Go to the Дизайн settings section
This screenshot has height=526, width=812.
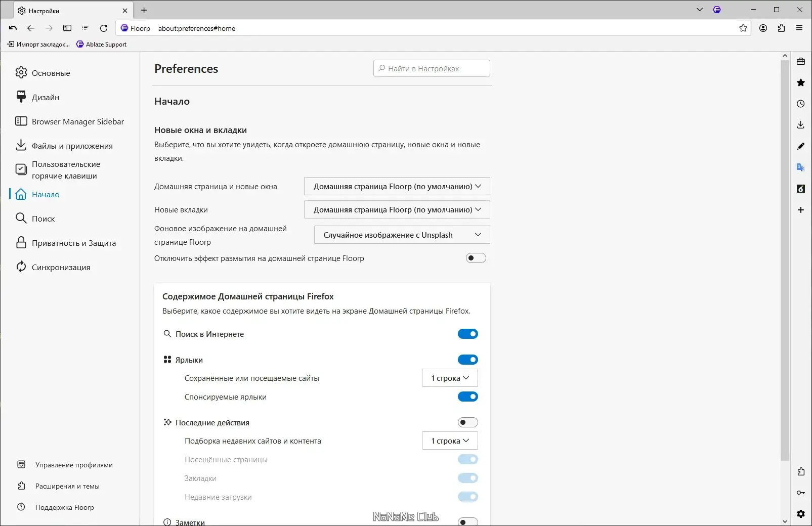click(46, 97)
